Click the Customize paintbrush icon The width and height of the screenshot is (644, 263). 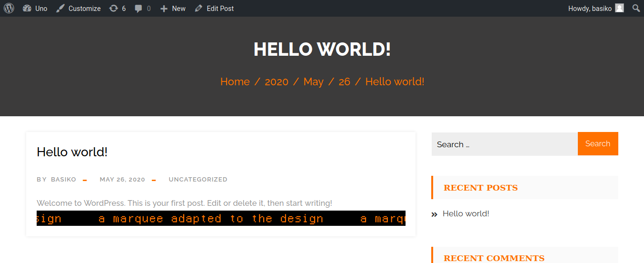pyautogui.click(x=60, y=8)
